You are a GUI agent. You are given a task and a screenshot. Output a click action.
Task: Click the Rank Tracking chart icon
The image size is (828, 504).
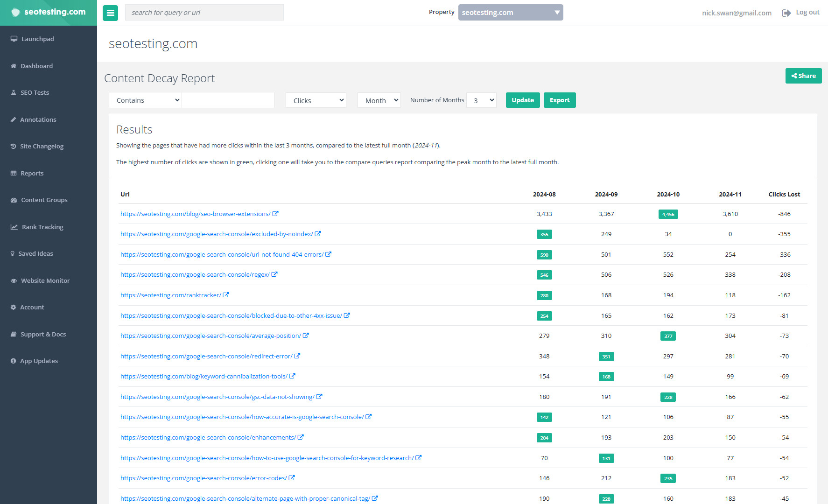14,227
